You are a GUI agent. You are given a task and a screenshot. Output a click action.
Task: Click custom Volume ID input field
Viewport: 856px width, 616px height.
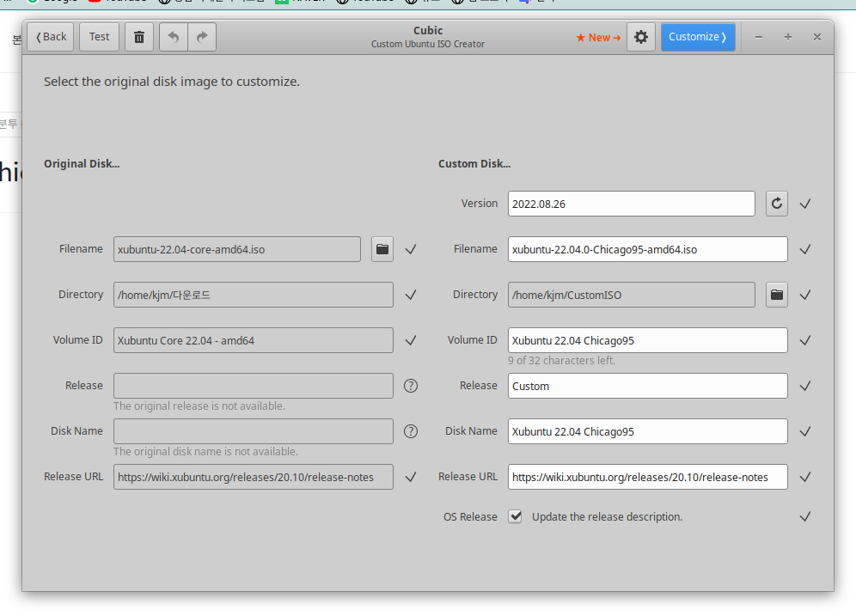pos(647,340)
